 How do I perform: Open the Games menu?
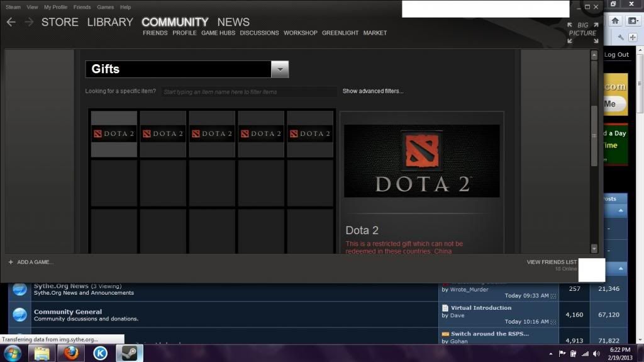point(105,7)
